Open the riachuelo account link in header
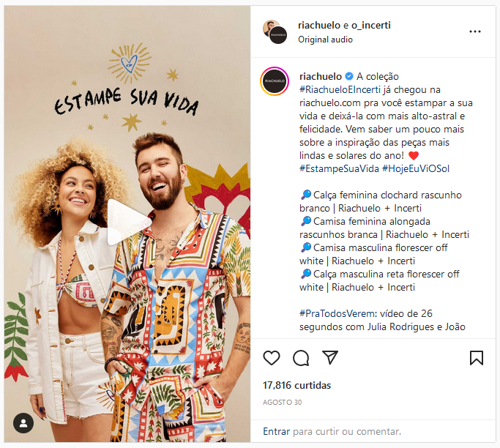This screenshot has height=448, width=500. (319, 25)
